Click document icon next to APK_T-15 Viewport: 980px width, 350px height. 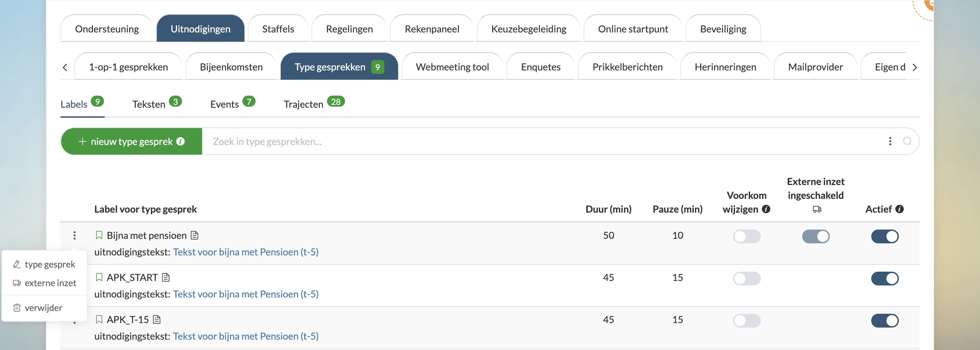click(157, 320)
